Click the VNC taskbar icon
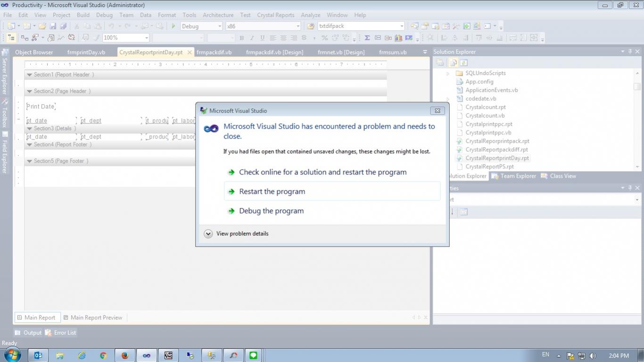The image size is (644, 362). (x=168, y=355)
